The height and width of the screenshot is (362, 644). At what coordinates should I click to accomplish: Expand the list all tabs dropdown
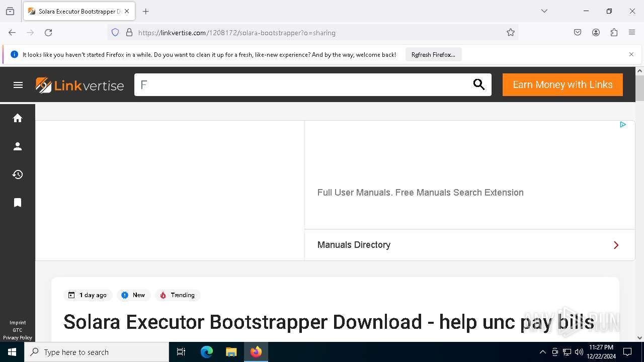(x=544, y=11)
